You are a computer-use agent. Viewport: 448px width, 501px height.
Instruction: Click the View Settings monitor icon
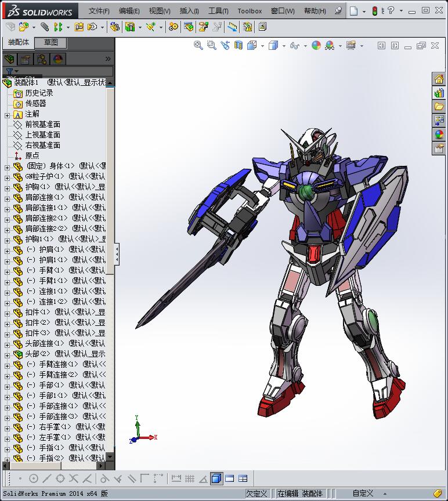(x=351, y=46)
